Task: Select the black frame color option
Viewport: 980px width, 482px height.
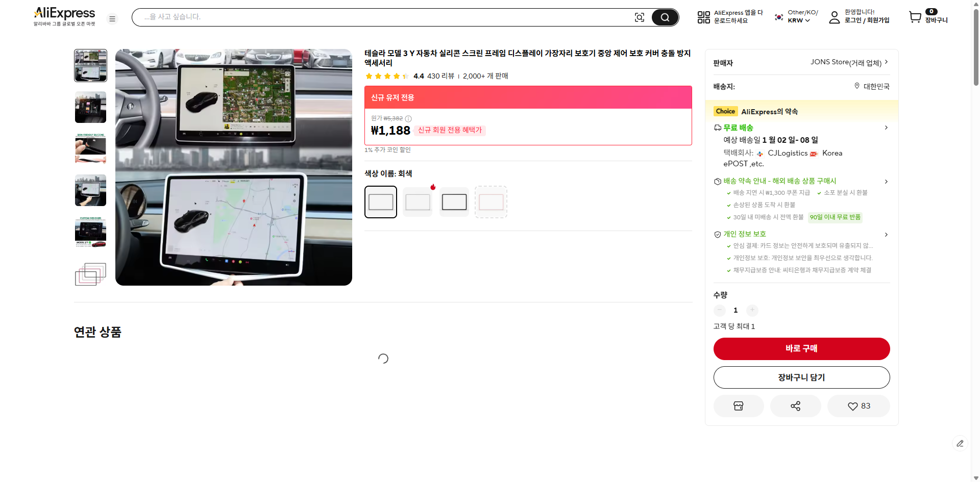Action: [x=454, y=201]
